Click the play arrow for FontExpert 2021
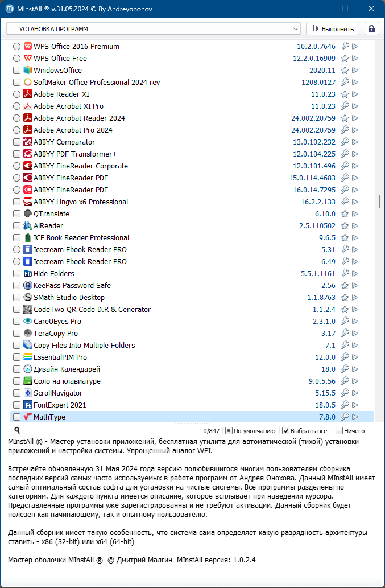The width and height of the screenshot is (385, 588). [x=355, y=405]
